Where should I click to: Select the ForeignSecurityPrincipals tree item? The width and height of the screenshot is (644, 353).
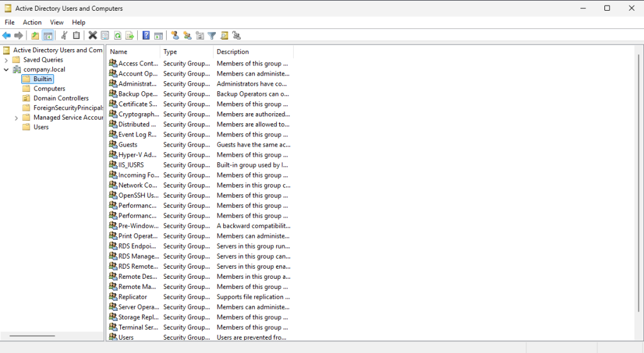pos(68,108)
